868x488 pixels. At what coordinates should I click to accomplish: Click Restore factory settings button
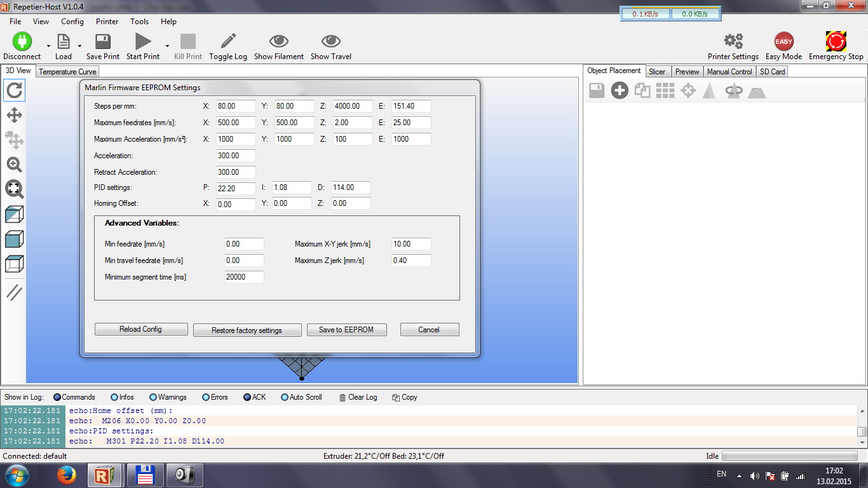coord(247,330)
